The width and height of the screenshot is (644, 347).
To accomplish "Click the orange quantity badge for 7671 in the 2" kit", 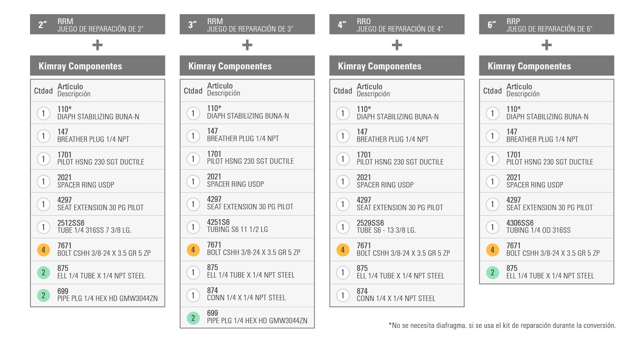I will click(43, 250).
